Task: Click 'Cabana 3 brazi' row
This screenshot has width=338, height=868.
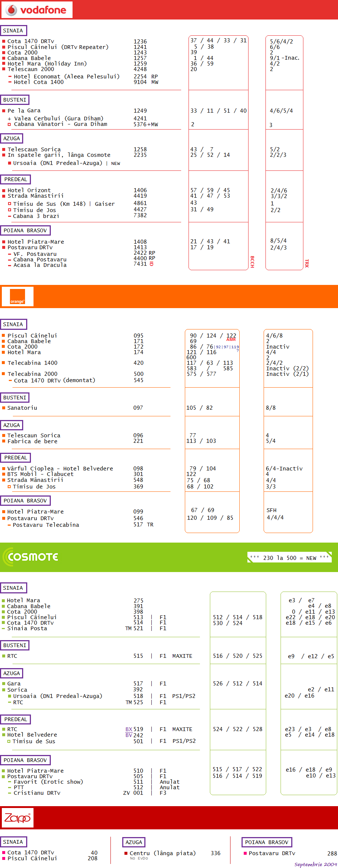Action: (36, 216)
